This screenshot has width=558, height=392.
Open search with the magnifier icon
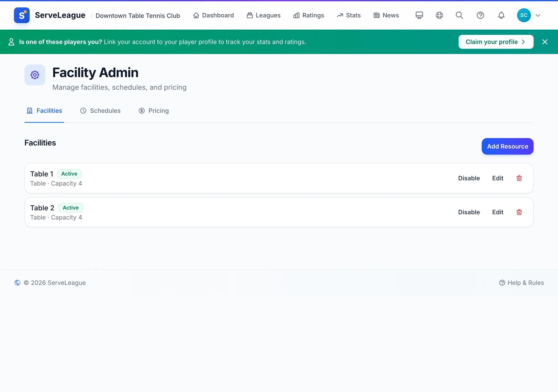pyautogui.click(x=459, y=15)
